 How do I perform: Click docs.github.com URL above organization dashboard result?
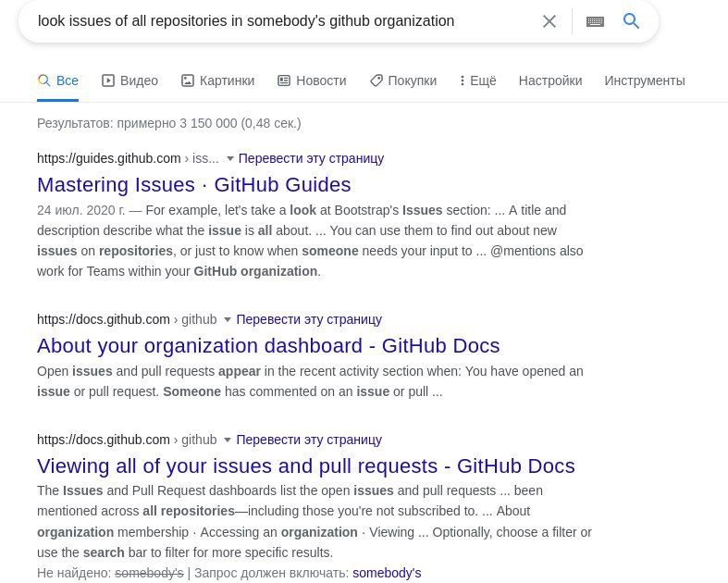click(x=103, y=319)
